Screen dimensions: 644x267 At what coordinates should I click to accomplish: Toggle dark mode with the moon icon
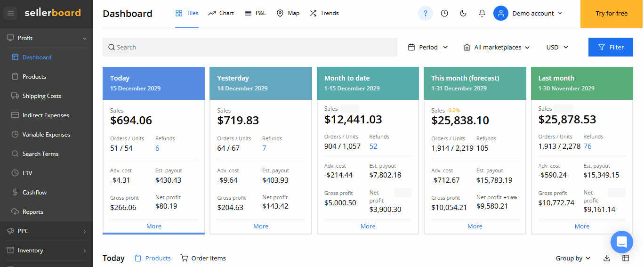(x=463, y=13)
